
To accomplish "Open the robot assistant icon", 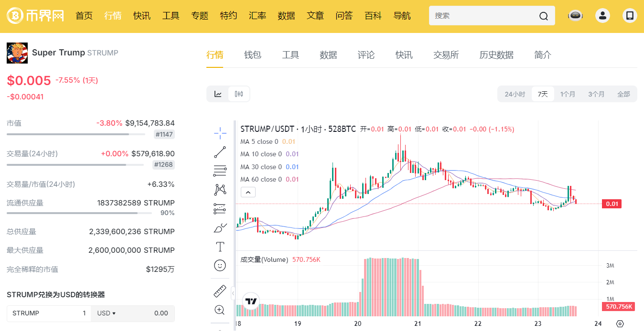I will click(x=575, y=16).
